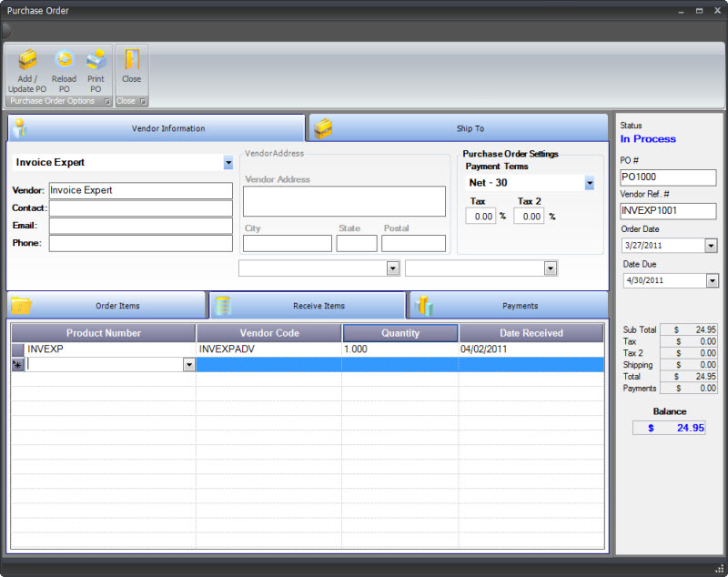Open the Purchase Order Options group launcher
This screenshot has height=577, width=728.
tap(106, 101)
